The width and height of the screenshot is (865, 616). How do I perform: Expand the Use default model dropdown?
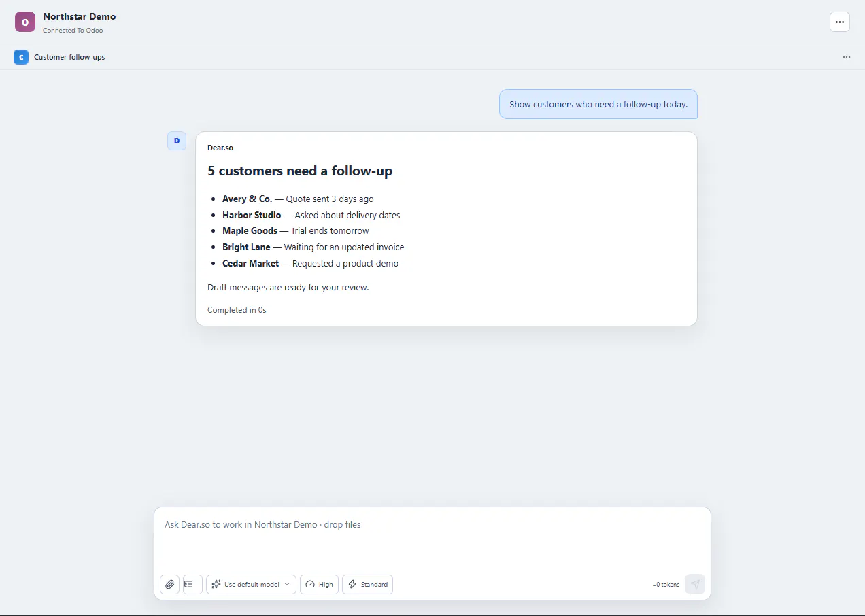(251, 584)
